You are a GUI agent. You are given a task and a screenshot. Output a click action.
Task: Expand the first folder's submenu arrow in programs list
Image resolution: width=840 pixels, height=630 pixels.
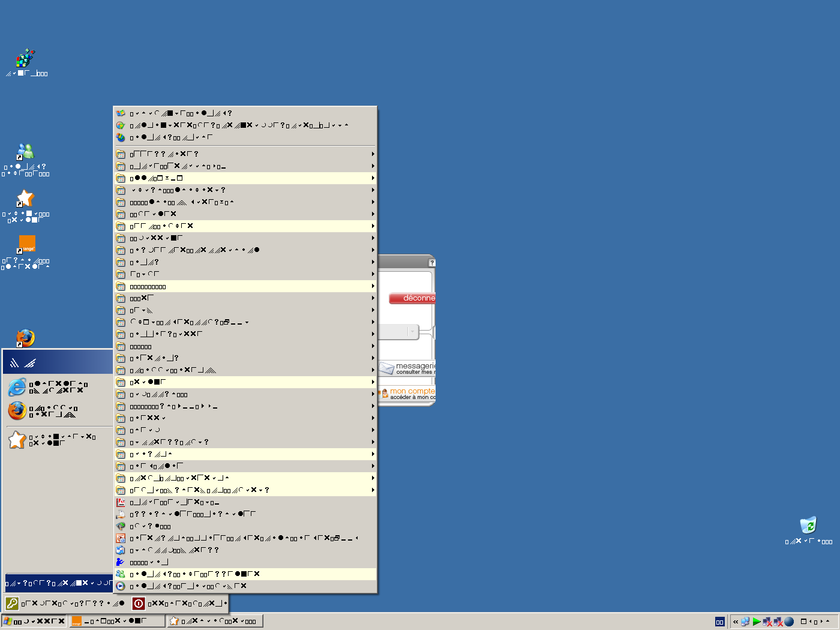pos(373,154)
